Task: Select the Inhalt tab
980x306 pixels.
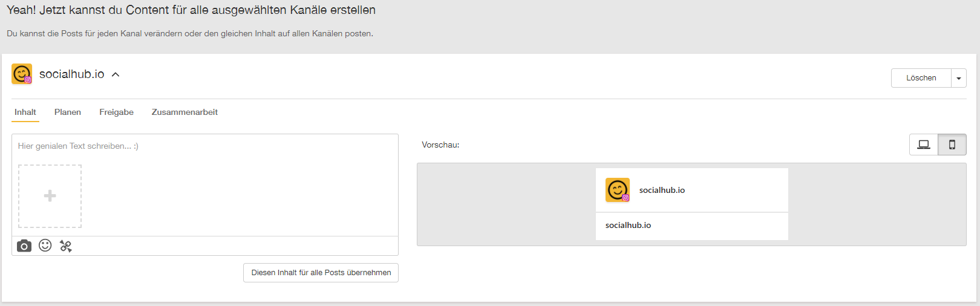Action: click(x=25, y=112)
